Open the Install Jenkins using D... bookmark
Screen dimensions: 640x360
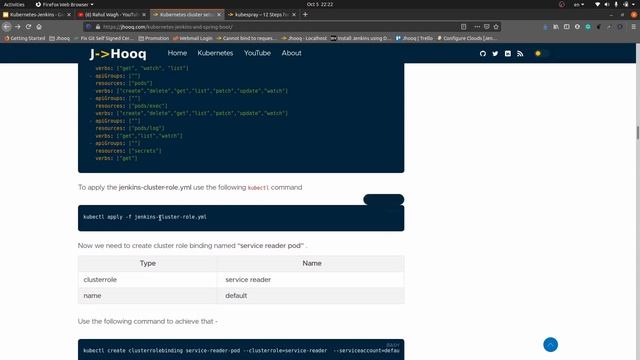pyautogui.click(x=361, y=38)
